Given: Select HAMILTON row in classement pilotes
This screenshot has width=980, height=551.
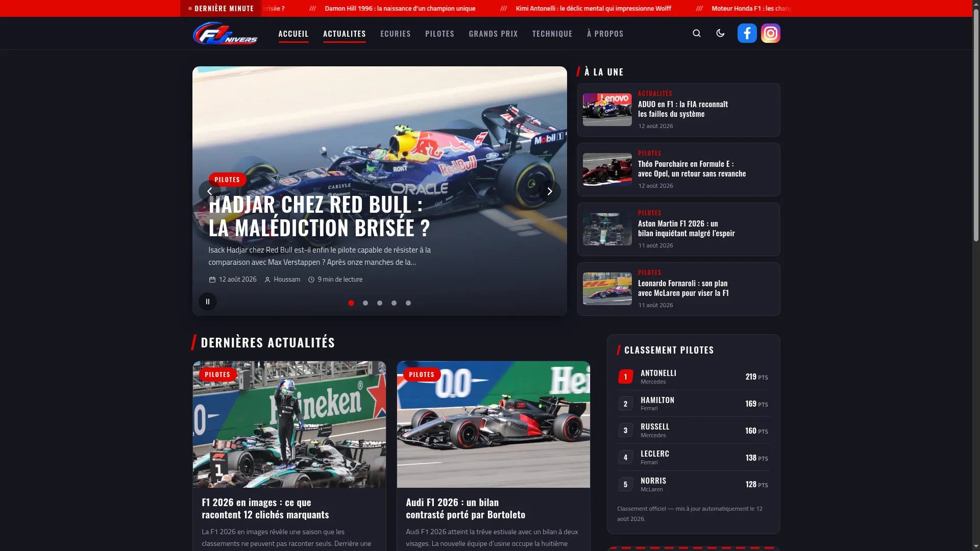Looking at the screenshot, I should (693, 404).
